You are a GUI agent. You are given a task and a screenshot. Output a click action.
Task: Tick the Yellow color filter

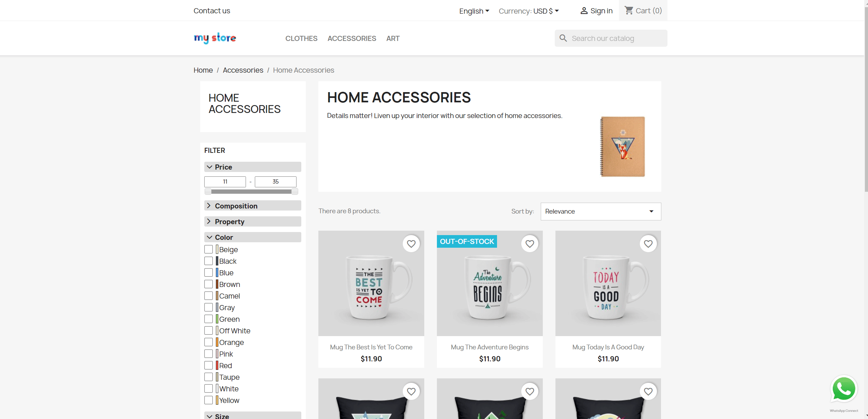pyautogui.click(x=208, y=400)
